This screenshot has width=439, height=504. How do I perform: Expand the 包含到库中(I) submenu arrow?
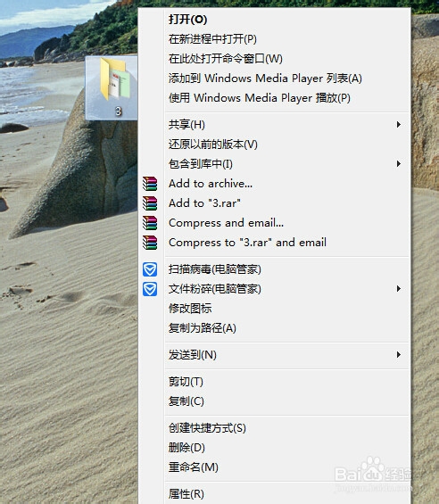coord(399,164)
